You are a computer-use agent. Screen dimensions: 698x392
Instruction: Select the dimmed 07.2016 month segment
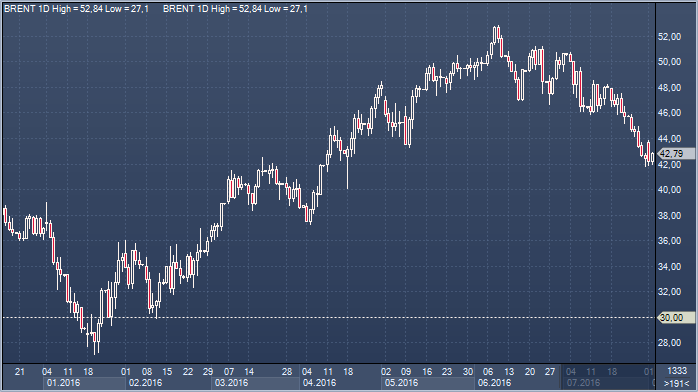pyautogui.click(x=607, y=383)
